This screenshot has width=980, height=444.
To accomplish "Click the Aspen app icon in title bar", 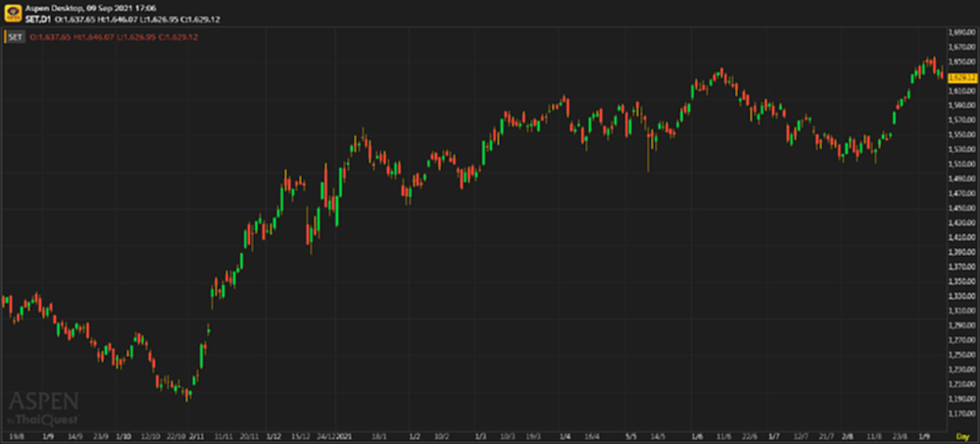I will [x=13, y=13].
